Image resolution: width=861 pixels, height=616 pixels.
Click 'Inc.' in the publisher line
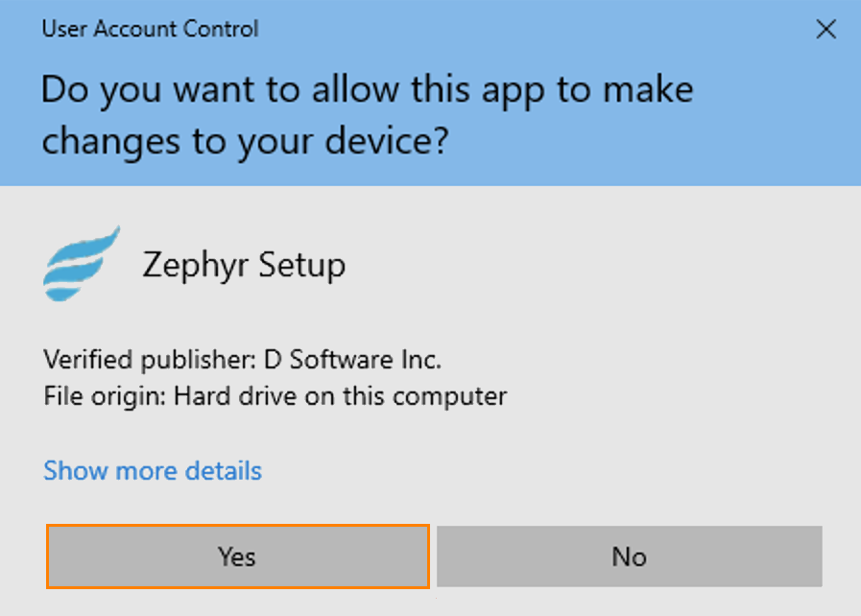pyautogui.click(x=421, y=360)
